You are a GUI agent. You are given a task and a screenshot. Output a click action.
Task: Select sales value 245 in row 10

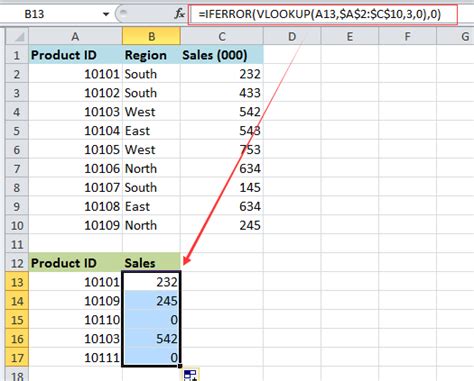222,225
